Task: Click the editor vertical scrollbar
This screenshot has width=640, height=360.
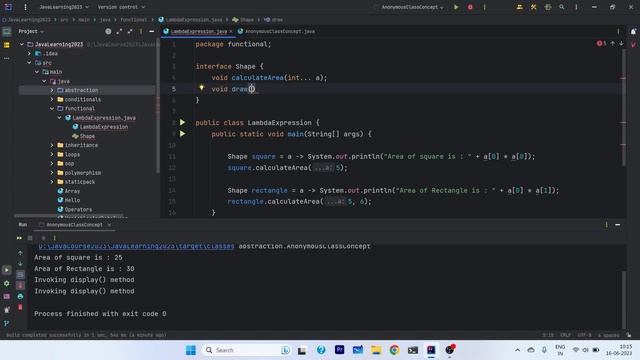Action: [x=623, y=106]
